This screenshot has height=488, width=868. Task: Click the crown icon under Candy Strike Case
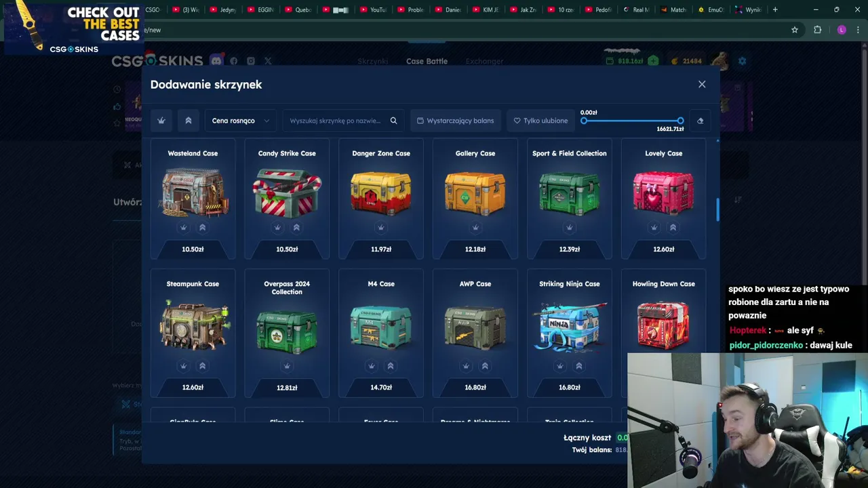pos(277,227)
